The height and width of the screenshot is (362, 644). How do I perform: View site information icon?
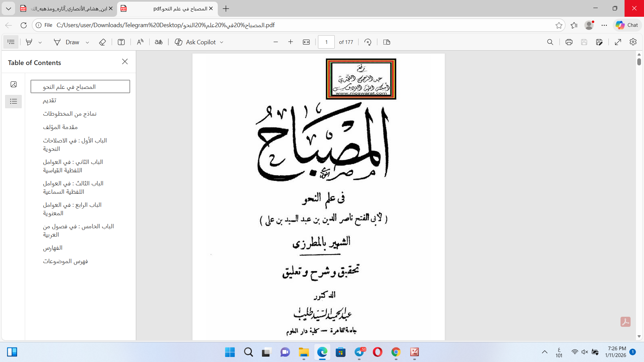(x=39, y=25)
